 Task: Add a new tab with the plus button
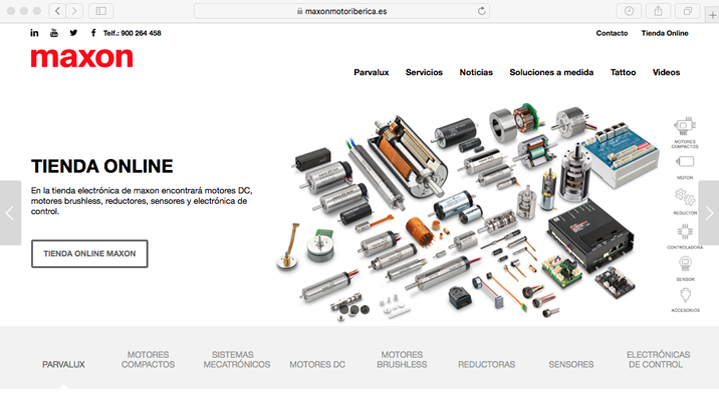point(713,15)
